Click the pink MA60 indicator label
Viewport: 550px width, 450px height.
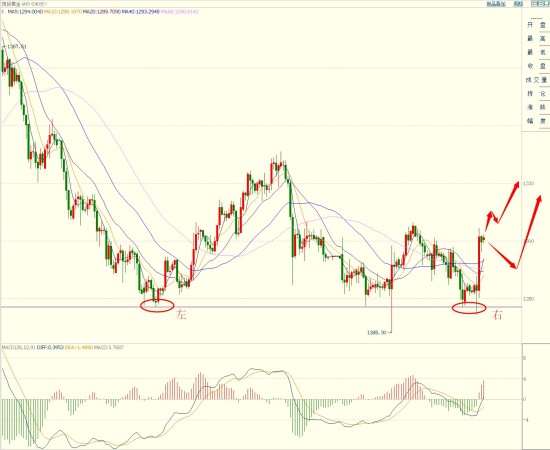[x=179, y=12]
